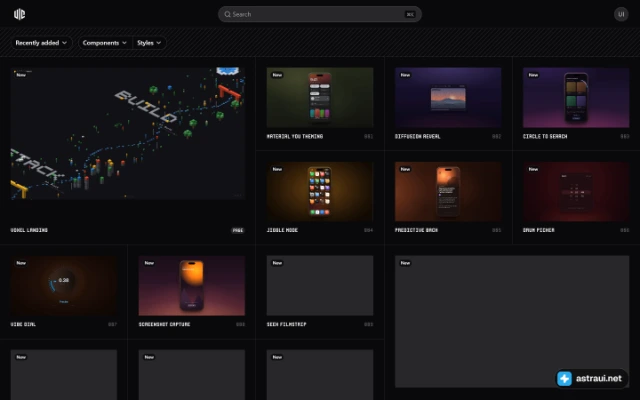Click the index number beside Material You Theming
Viewport: 640px width, 400px height.
(368, 136)
